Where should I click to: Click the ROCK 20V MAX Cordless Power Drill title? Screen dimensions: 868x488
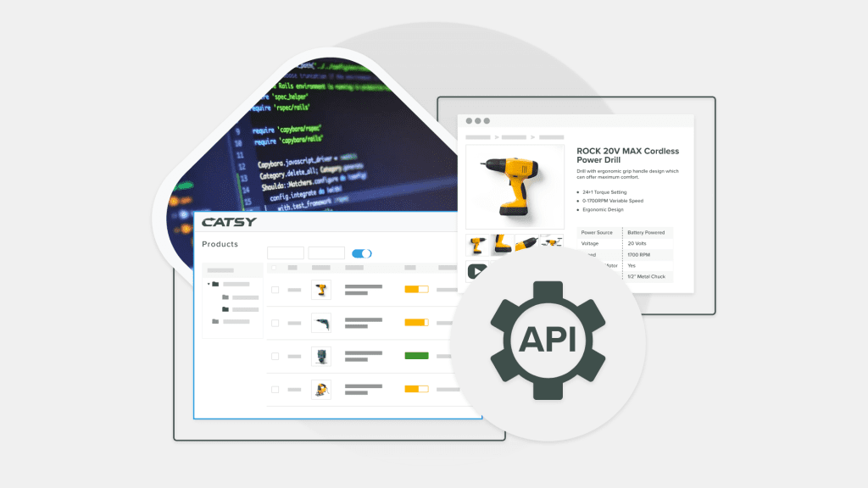(628, 155)
